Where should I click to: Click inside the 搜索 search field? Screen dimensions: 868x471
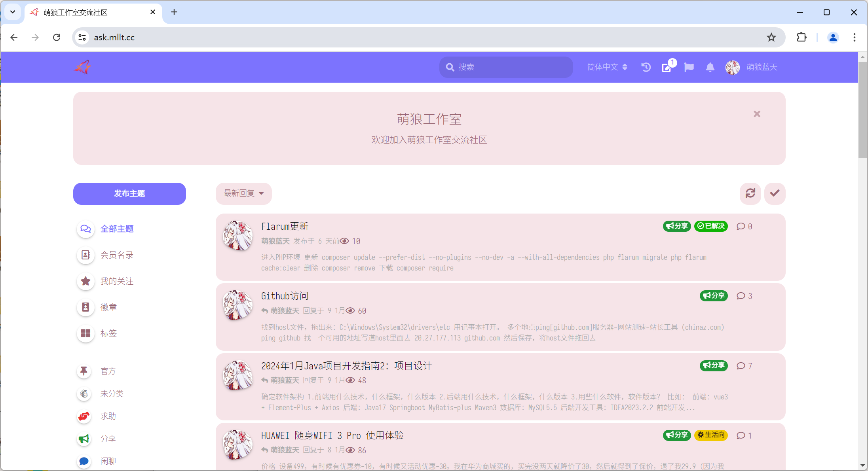coord(505,67)
